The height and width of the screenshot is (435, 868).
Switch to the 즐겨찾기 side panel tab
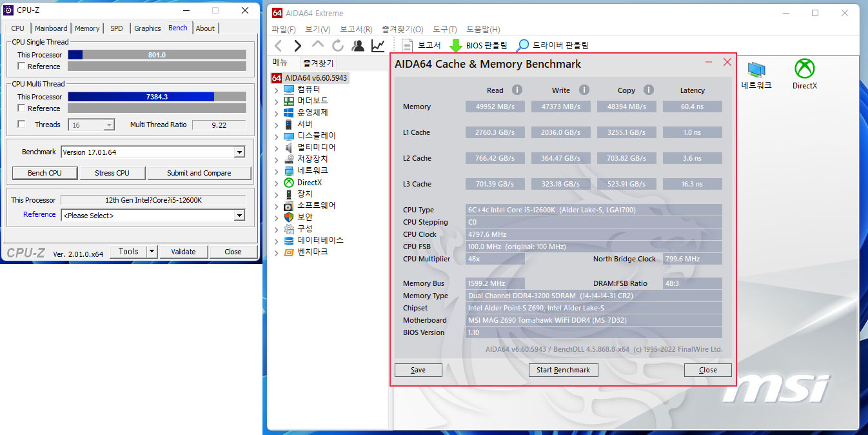[x=319, y=63]
